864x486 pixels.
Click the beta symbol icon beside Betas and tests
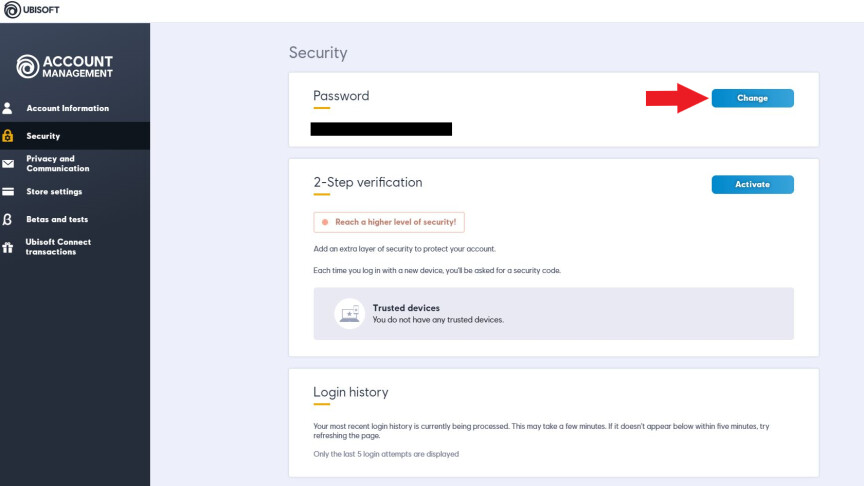(x=7, y=219)
